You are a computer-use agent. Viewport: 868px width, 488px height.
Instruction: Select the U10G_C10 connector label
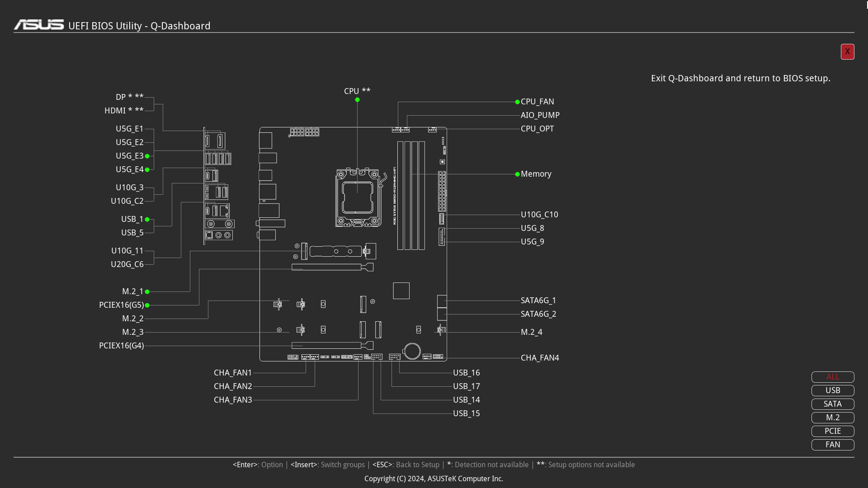pos(539,215)
